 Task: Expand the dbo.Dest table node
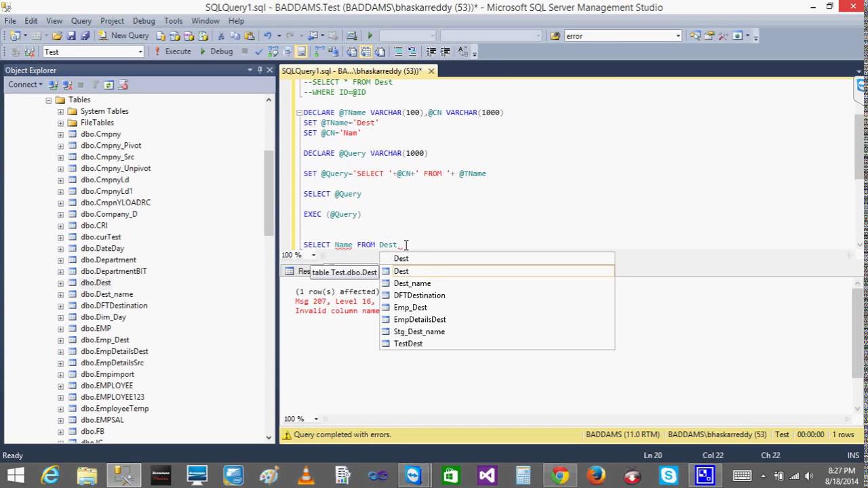(x=60, y=283)
